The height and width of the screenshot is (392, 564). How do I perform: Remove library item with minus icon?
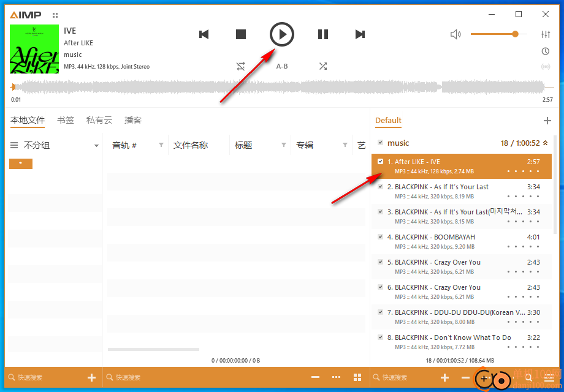click(x=316, y=377)
